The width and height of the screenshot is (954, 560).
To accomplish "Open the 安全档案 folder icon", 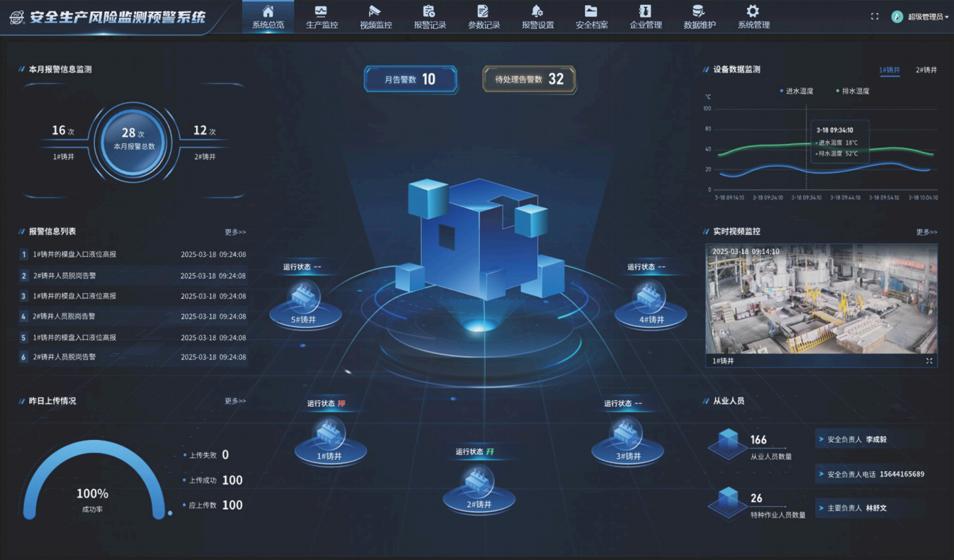I will (591, 12).
